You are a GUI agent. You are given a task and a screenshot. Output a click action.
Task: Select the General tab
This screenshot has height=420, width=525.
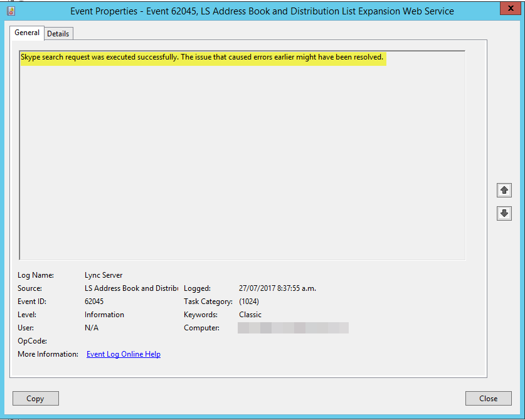tap(27, 33)
